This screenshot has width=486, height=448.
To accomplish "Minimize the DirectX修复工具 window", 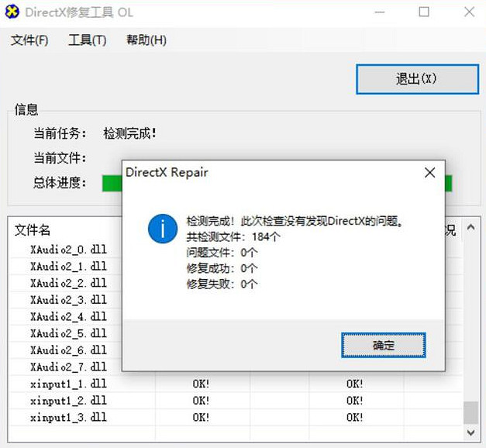I will (379, 12).
